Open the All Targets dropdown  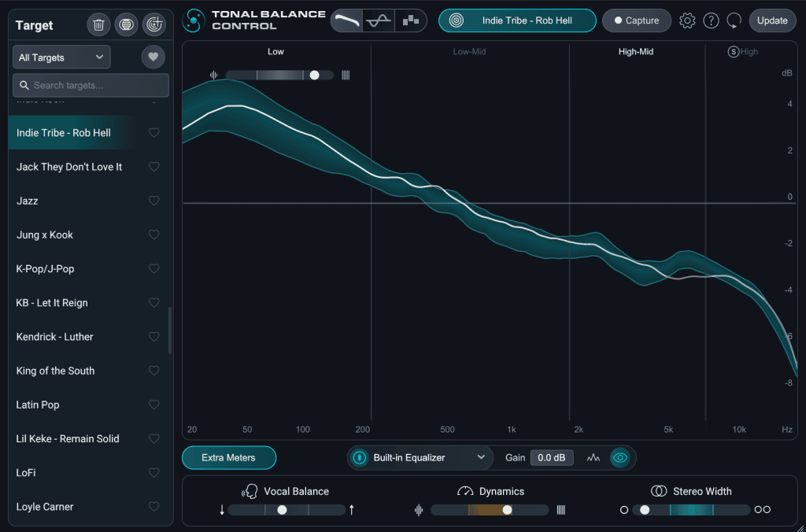pyautogui.click(x=61, y=57)
